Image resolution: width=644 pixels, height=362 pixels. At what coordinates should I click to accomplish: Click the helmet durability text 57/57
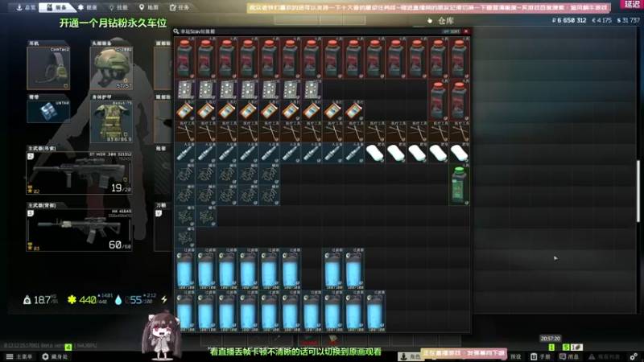coord(124,85)
